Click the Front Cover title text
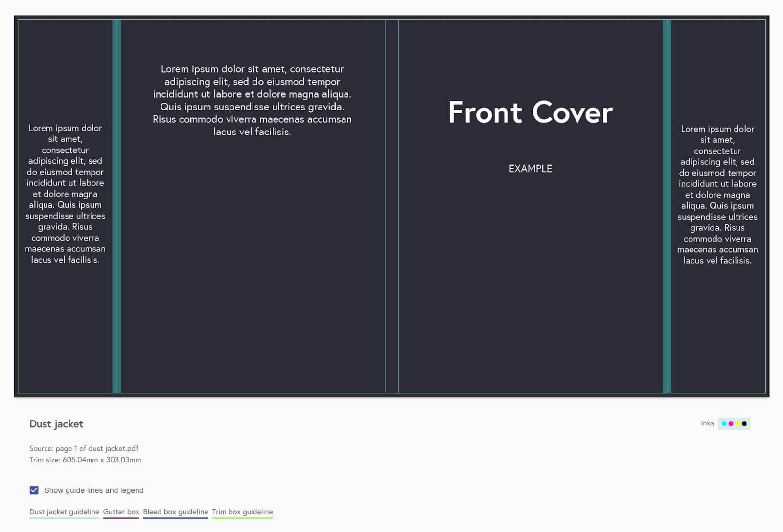The height and width of the screenshot is (532, 783). (530, 112)
